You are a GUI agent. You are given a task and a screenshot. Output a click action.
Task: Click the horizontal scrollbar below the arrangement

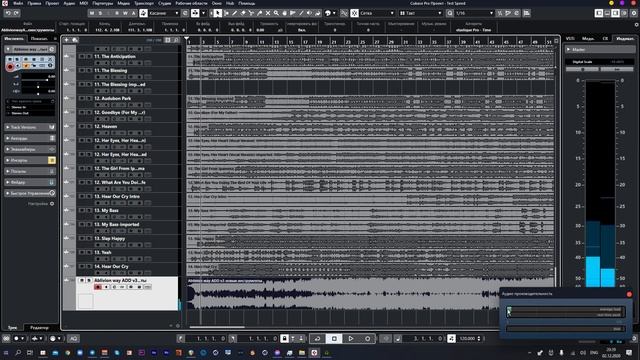point(217,327)
